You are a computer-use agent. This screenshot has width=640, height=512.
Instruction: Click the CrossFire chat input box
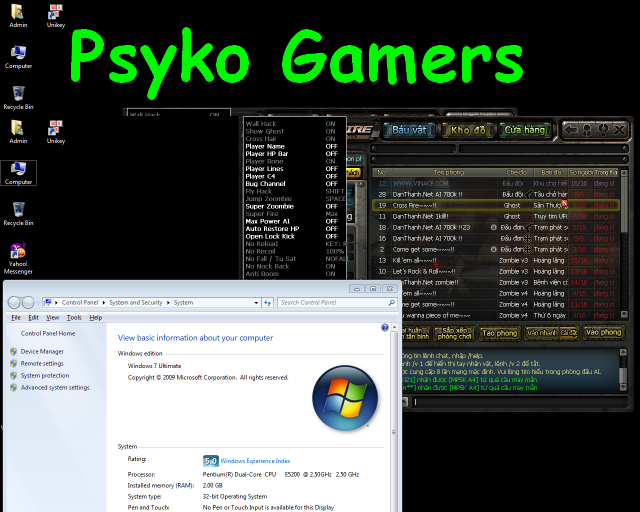pos(519,402)
